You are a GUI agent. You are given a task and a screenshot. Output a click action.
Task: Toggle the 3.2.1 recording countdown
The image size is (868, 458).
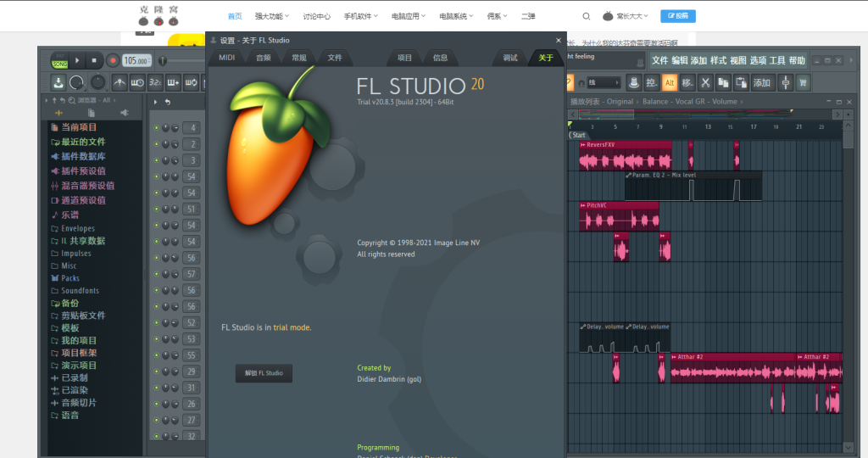pyautogui.click(x=156, y=83)
